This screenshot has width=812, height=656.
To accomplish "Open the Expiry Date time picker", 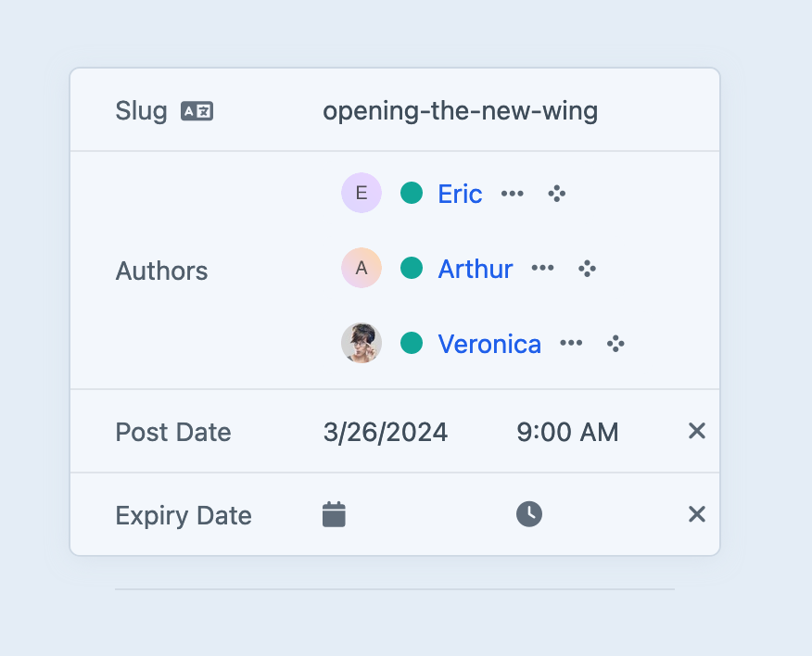I will (x=528, y=514).
